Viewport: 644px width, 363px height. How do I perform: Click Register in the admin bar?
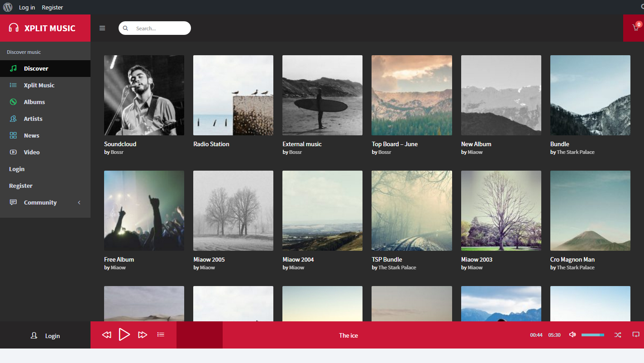tap(52, 7)
